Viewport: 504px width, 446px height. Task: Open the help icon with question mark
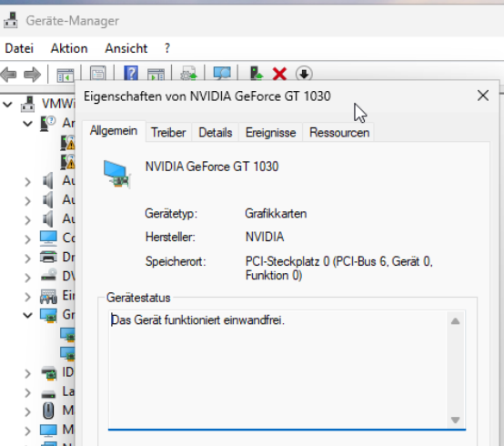[131, 74]
